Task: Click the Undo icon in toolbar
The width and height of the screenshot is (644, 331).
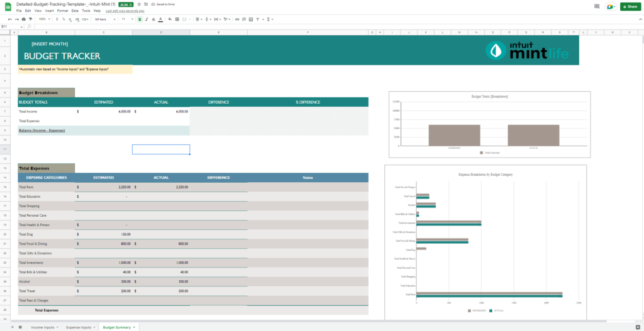Action: [9, 19]
